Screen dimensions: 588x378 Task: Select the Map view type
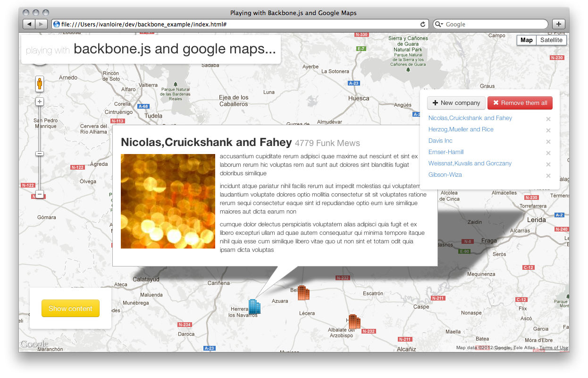(527, 40)
